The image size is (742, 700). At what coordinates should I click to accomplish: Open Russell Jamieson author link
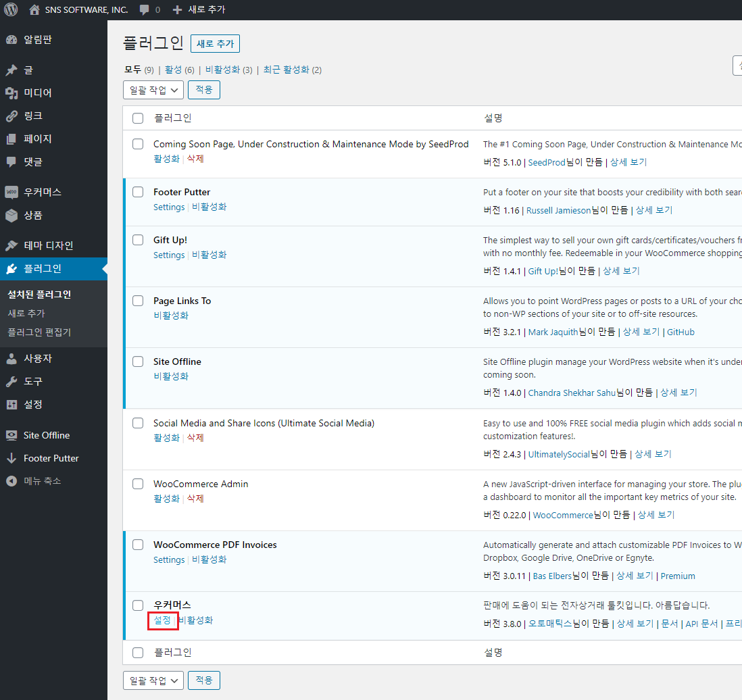pos(559,210)
